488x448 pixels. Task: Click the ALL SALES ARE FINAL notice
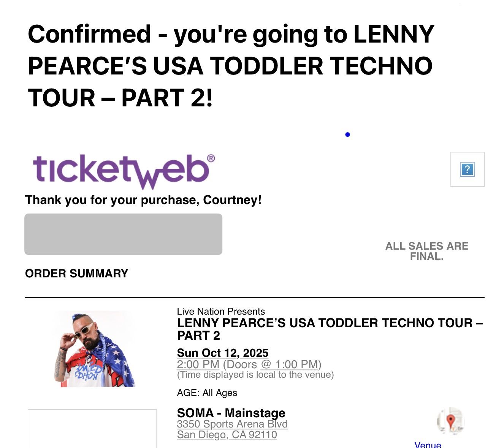pos(426,251)
